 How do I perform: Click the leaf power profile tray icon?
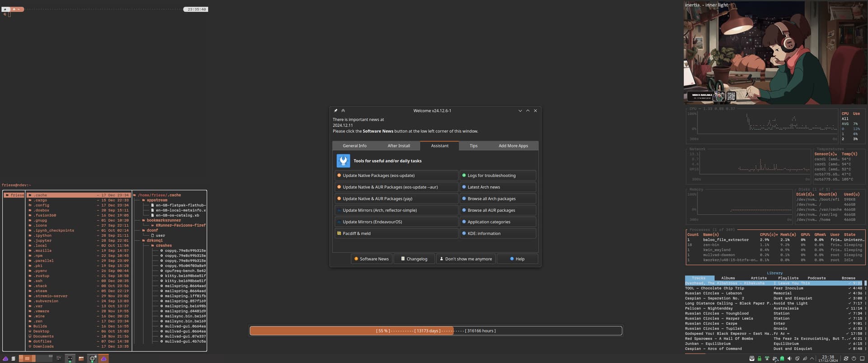pyautogui.click(x=805, y=358)
